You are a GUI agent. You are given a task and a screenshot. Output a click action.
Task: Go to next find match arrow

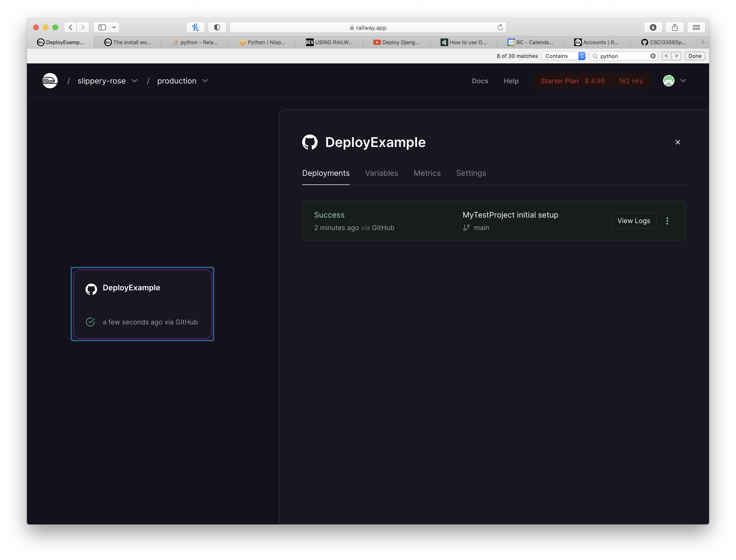(676, 56)
